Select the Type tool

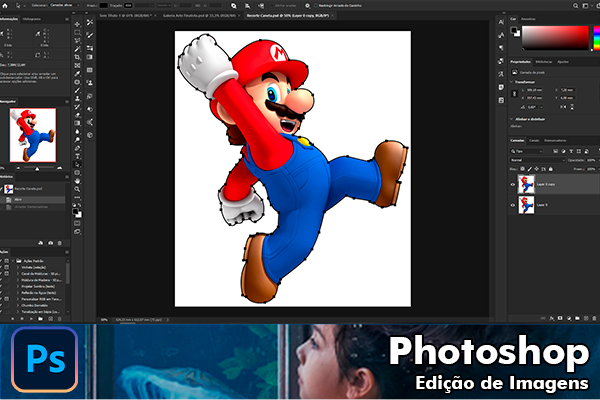point(77,156)
